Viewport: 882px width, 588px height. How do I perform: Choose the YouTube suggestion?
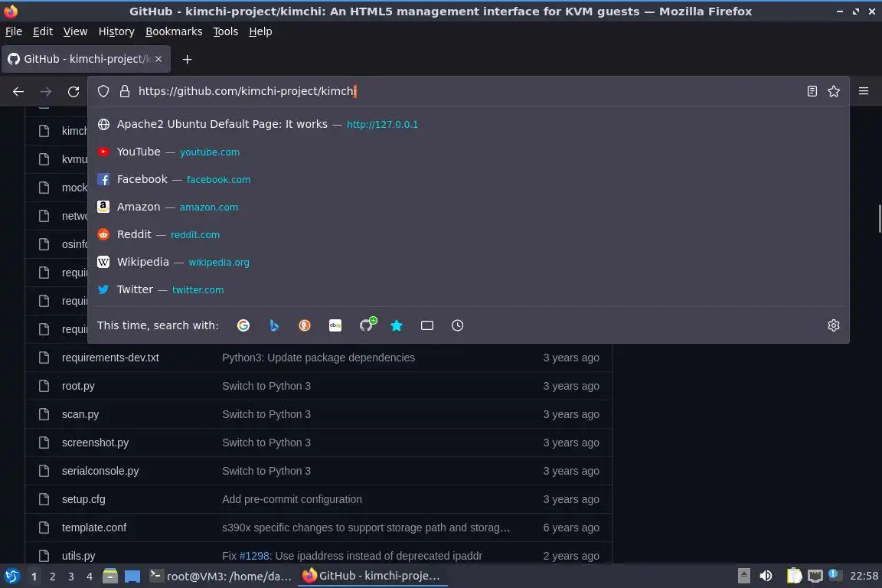[x=469, y=152]
